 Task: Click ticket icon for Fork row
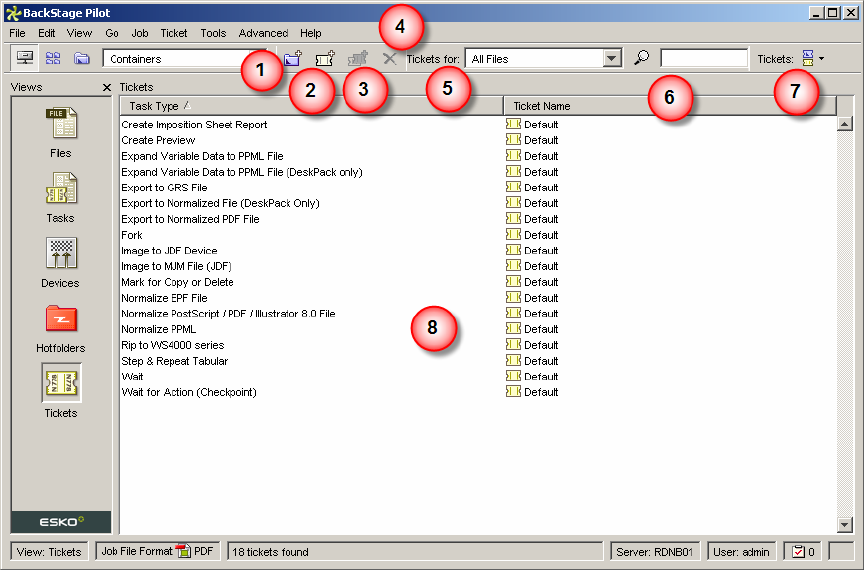(x=513, y=234)
